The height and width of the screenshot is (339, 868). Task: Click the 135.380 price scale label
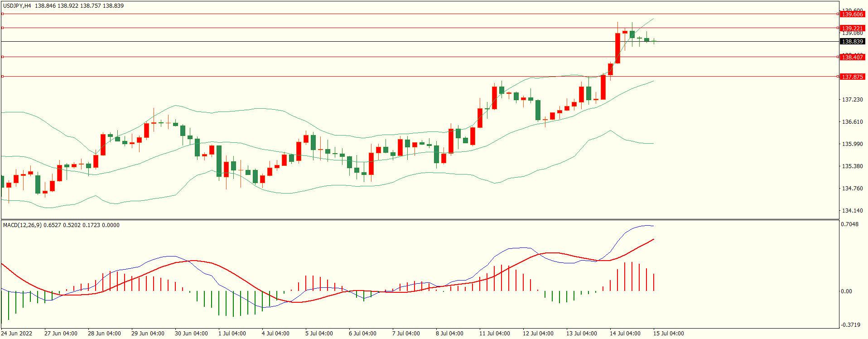point(852,166)
